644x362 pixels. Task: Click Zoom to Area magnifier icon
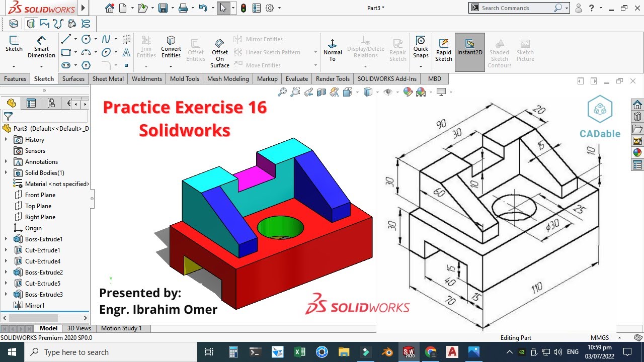point(295,92)
